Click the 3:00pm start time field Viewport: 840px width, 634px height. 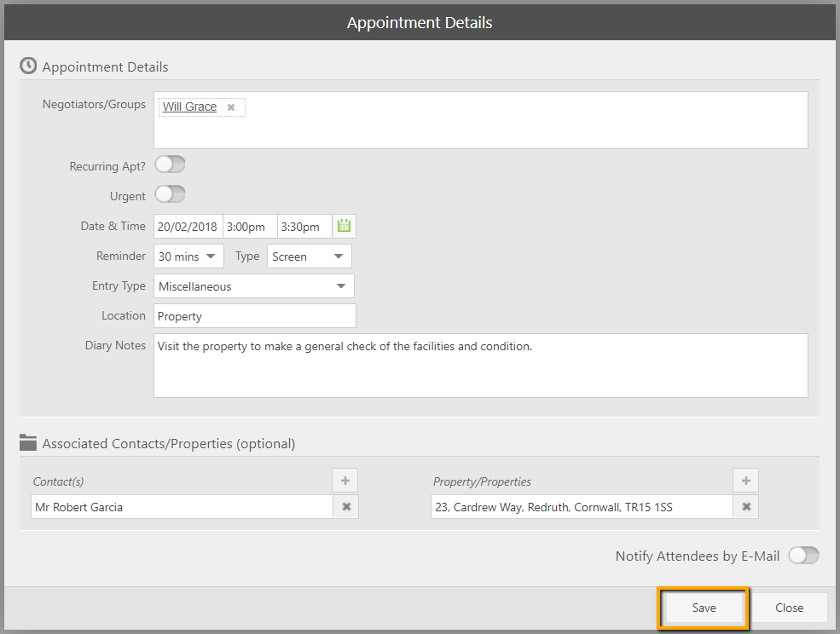click(x=249, y=227)
